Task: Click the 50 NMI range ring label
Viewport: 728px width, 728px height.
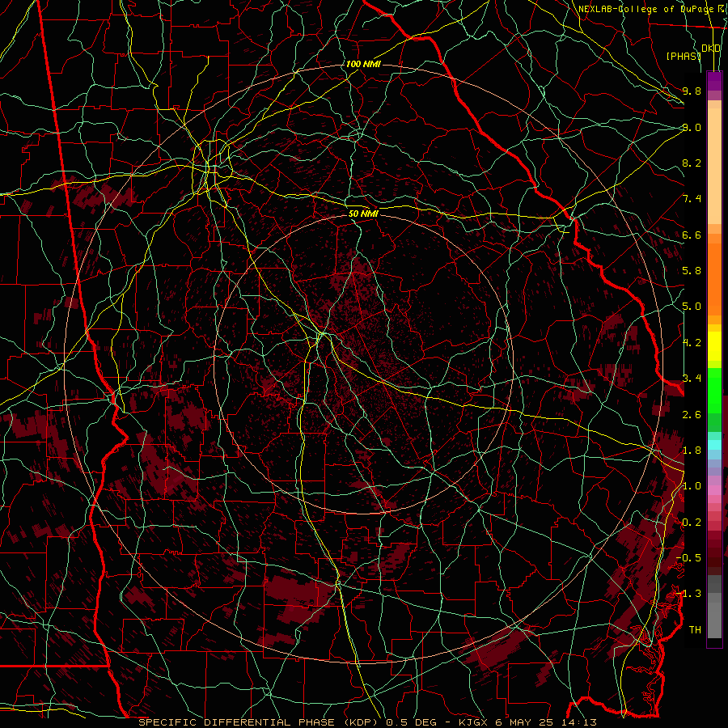Action: coord(363,214)
